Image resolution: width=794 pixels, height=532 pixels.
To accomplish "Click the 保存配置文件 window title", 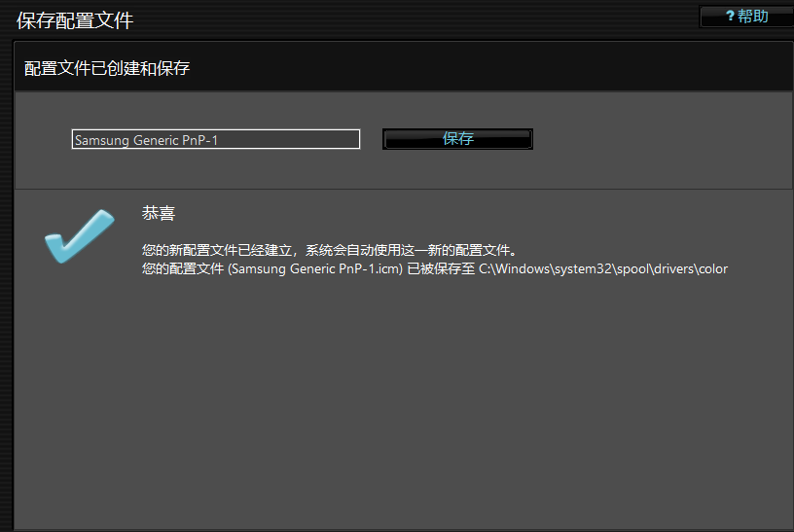I will [75, 20].
